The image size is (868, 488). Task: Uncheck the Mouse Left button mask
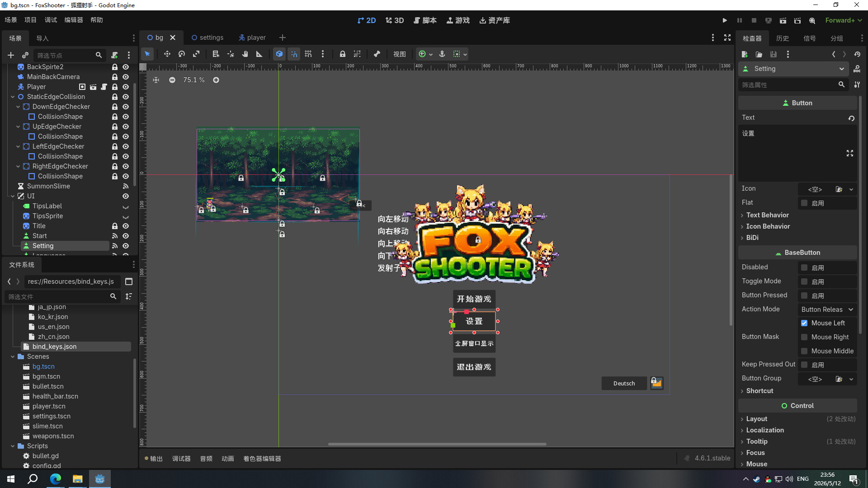click(804, 323)
